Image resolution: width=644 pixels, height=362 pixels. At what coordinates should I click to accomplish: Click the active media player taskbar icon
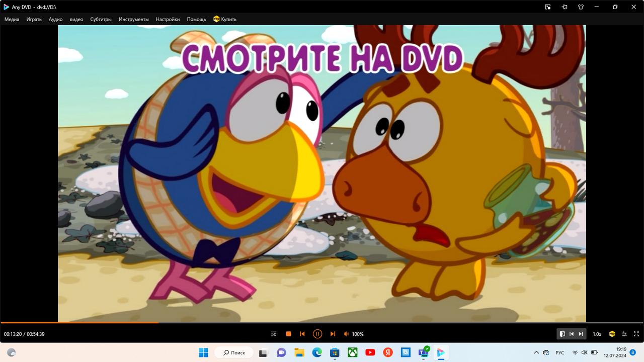click(441, 352)
